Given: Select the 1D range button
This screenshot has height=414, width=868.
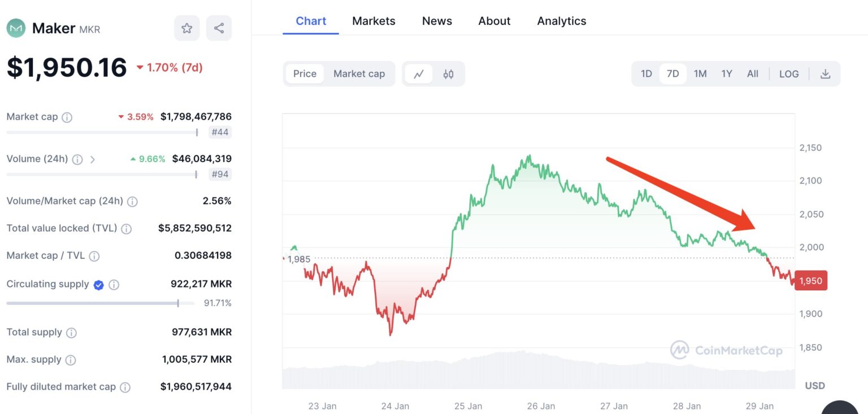Looking at the screenshot, I should point(646,74).
